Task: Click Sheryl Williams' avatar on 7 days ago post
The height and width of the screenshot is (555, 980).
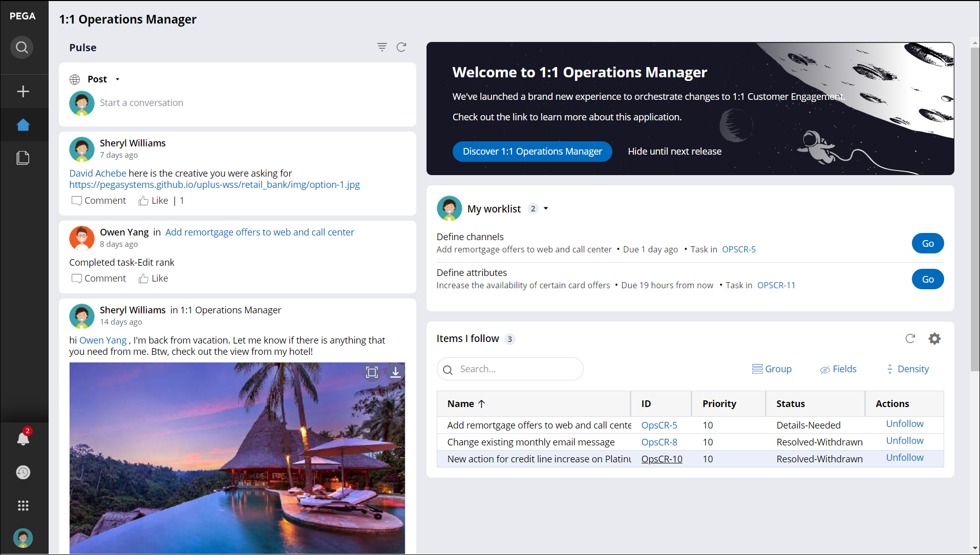Action: click(82, 148)
